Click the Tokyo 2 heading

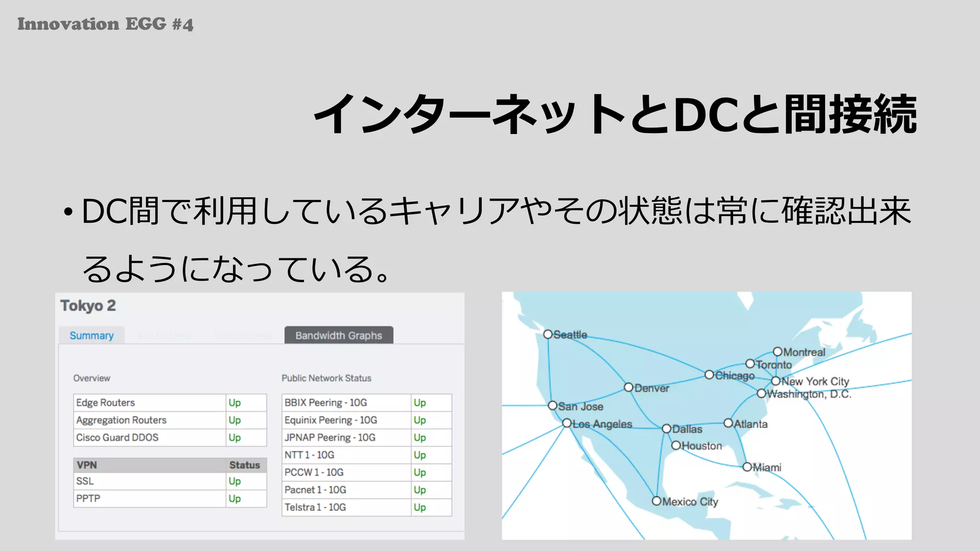[x=88, y=306]
